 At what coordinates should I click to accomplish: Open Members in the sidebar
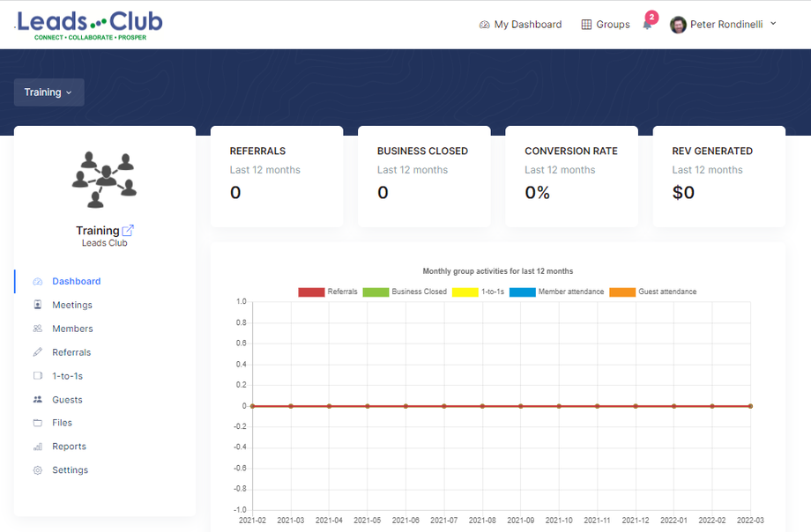tap(72, 329)
